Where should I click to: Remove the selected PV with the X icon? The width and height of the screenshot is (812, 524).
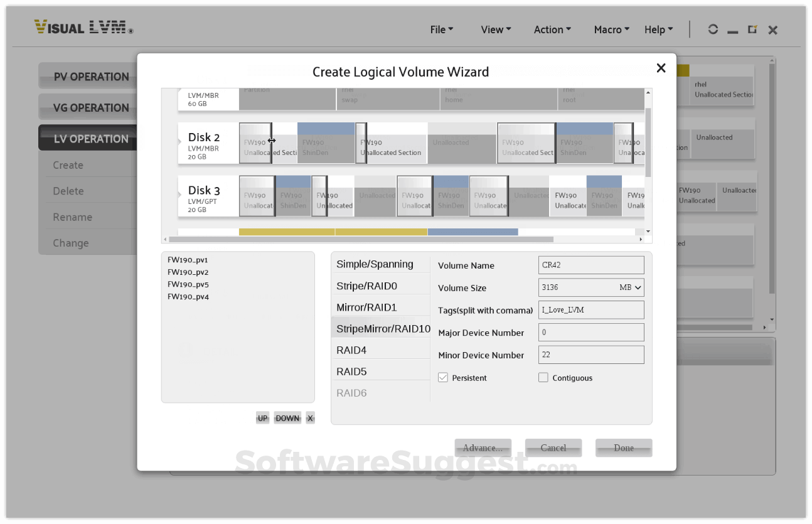click(309, 417)
